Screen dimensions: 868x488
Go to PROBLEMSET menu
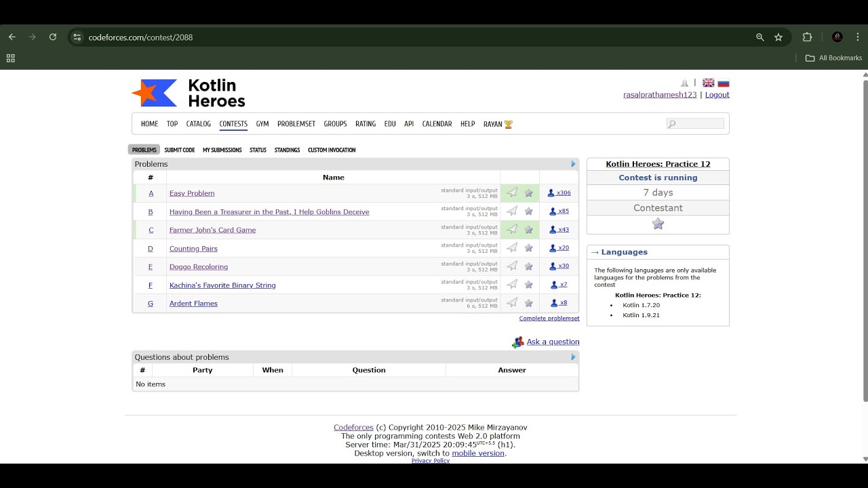pyautogui.click(x=296, y=124)
